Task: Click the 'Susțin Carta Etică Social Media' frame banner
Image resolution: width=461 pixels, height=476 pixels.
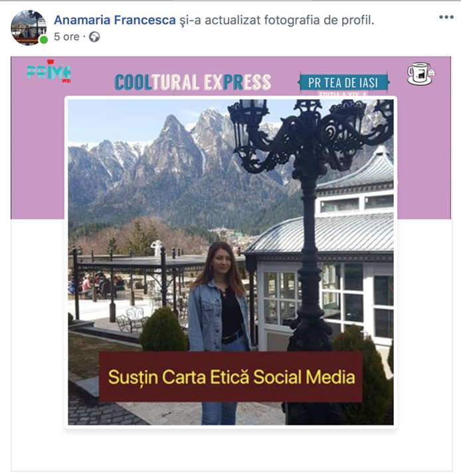Action: point(231,377)
